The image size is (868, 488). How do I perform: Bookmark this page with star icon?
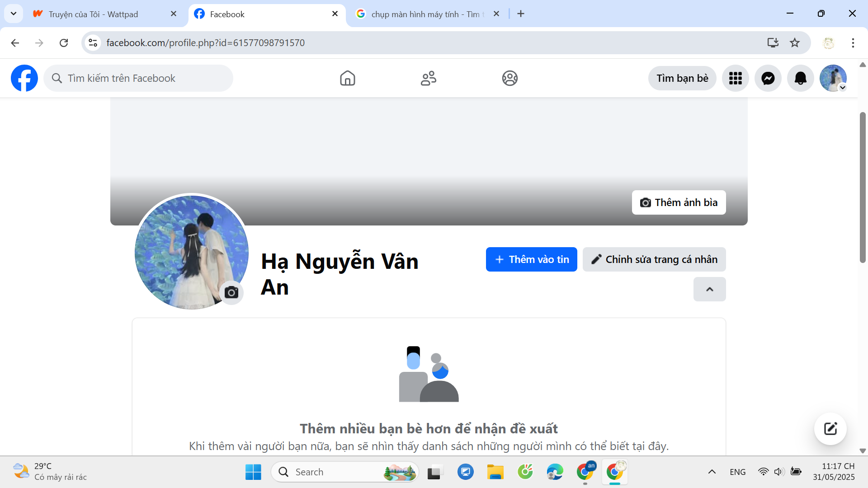[794, 42]
